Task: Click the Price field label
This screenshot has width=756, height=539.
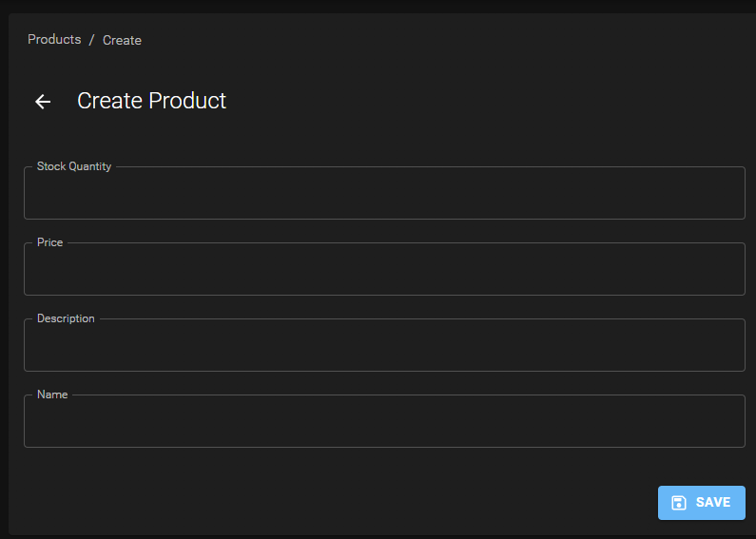Action: (x=49, y=242)
